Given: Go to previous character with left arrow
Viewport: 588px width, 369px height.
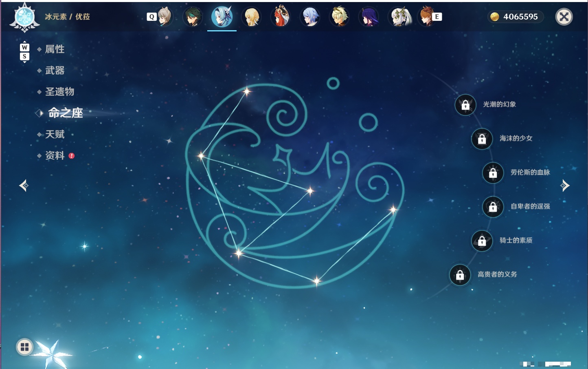Looking at the screenshot, I should click(x=24, y=186).
